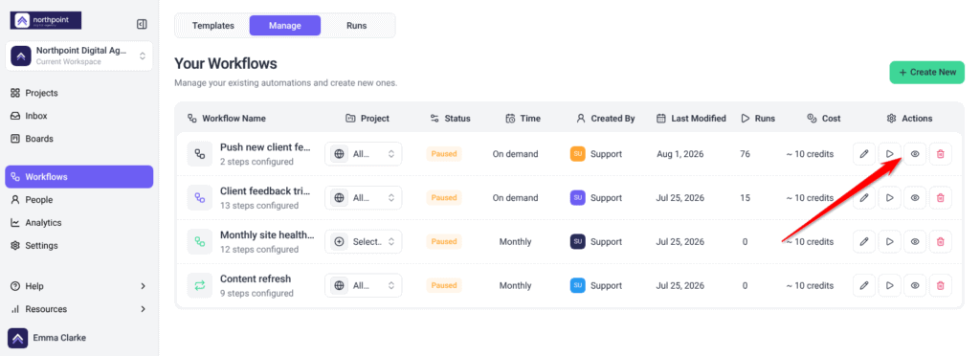Delete the Push new client workflow
The width and height of the screenshot is (980, 356).
(941, 154)
